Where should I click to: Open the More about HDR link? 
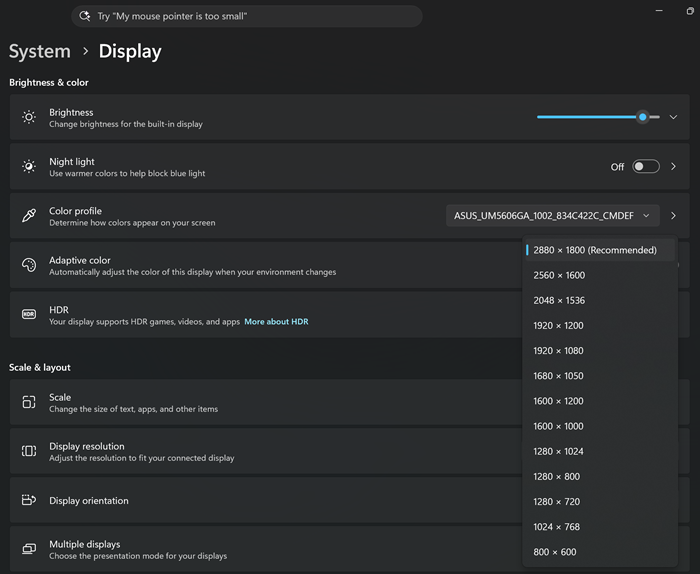[276, 321]
